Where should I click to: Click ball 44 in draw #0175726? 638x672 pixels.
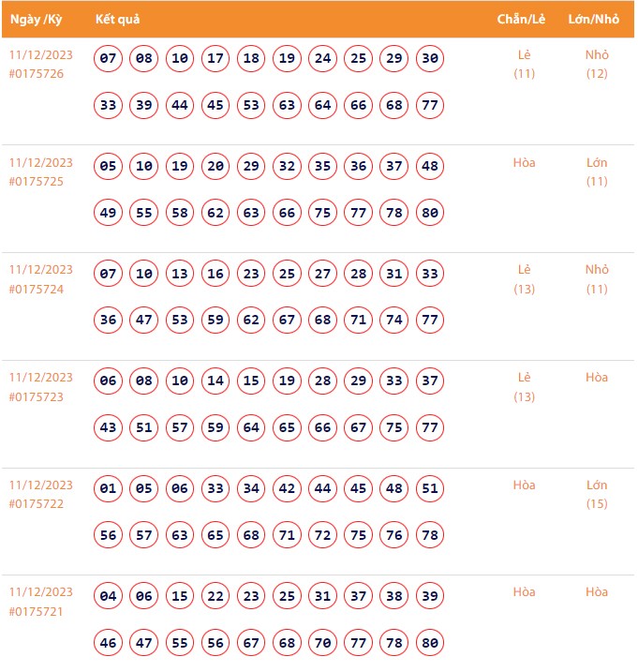pyautogui.click(x=180, y=105)
